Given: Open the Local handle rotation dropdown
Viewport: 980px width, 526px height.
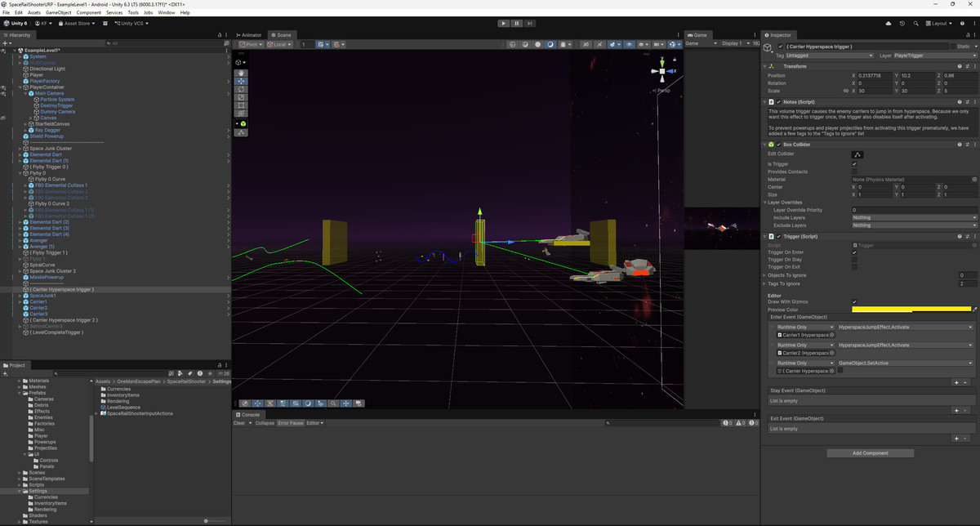Looking at the screenshot, I should [279, 44].
